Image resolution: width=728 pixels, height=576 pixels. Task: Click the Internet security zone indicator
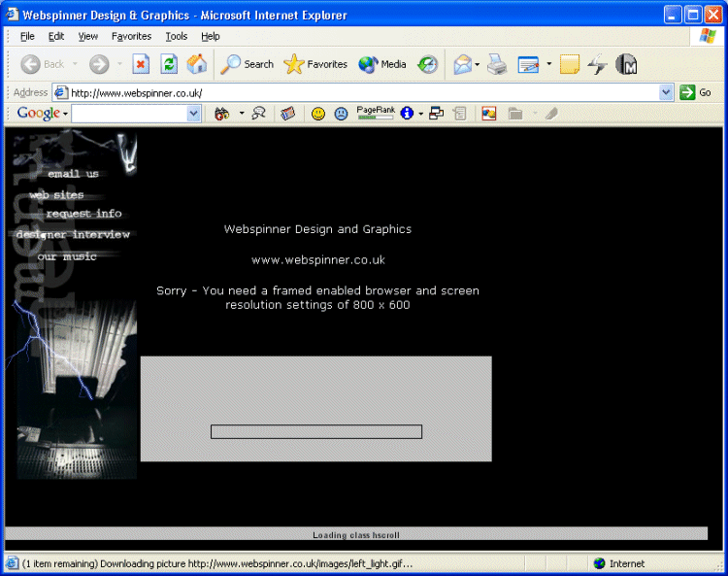click(619, 563)
